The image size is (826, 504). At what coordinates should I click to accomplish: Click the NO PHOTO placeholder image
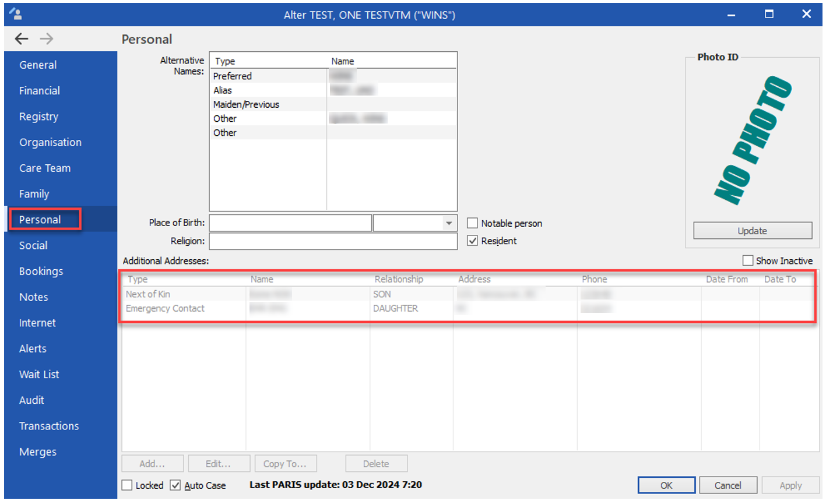[752, 140]
